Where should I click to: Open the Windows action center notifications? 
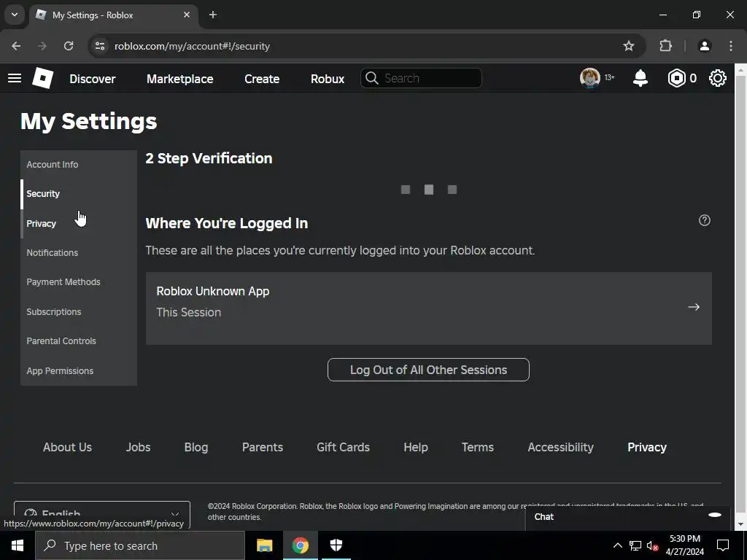(723, 545)
